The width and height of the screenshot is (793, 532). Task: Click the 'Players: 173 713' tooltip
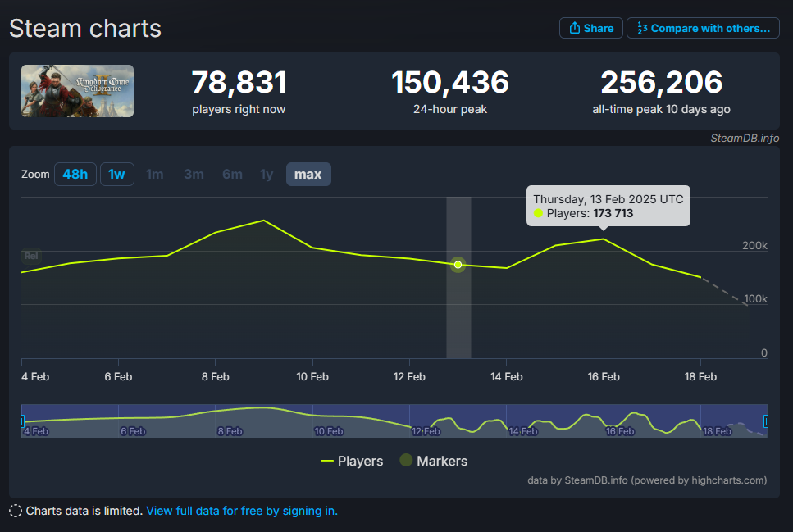click(x=608, y=206)
